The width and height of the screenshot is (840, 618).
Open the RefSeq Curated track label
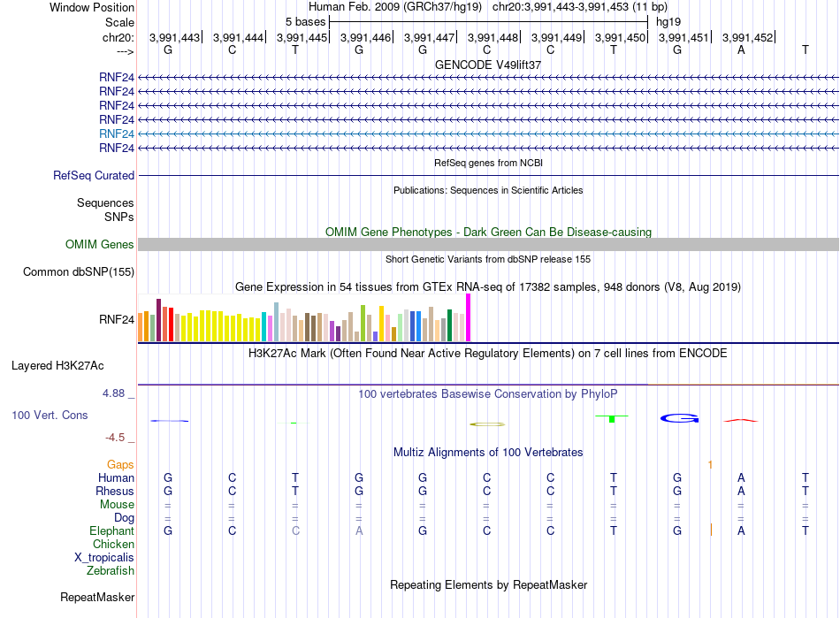[94, 176]
